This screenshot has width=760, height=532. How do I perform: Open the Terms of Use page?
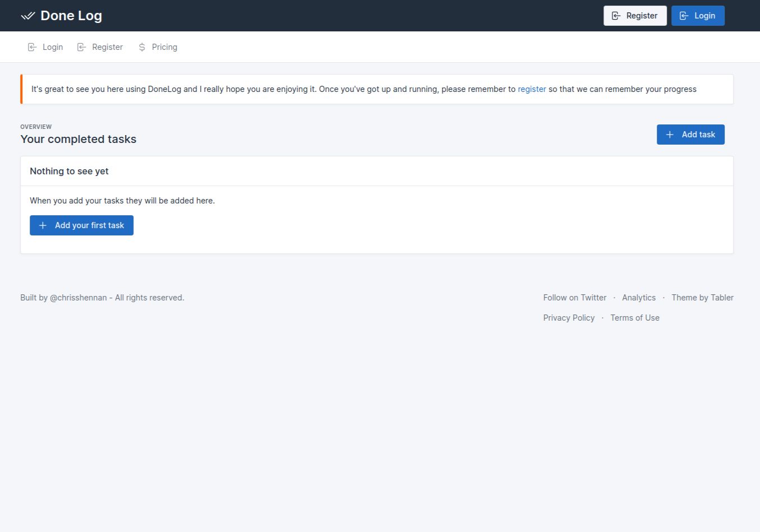[634, 317]
